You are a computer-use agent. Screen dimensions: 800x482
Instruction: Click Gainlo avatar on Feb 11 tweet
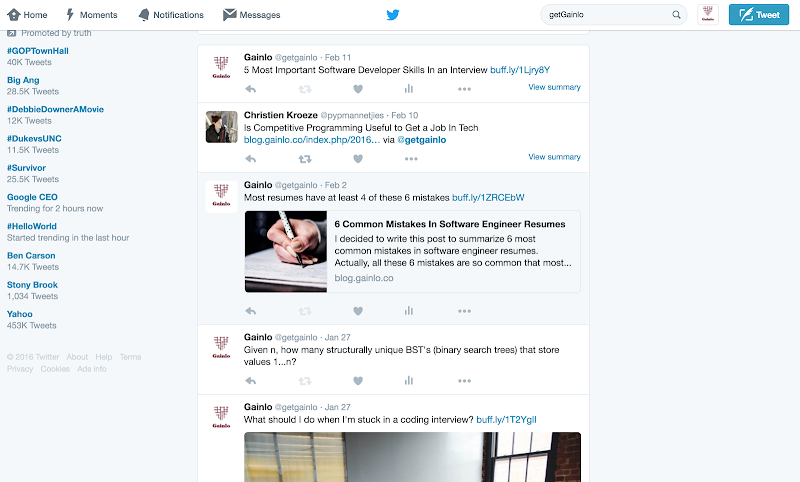coord(221,69)
